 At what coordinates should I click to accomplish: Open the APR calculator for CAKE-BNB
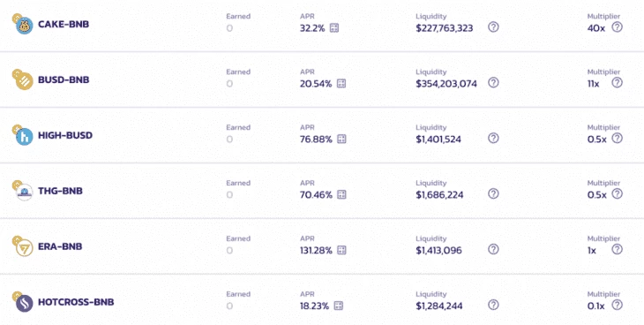334,28
